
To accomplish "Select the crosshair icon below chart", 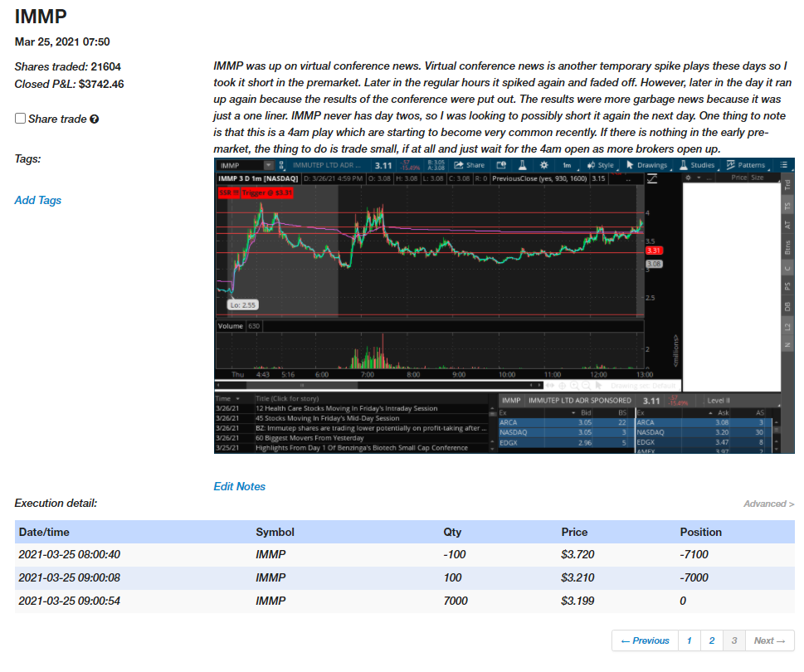I will pos(563,386).
